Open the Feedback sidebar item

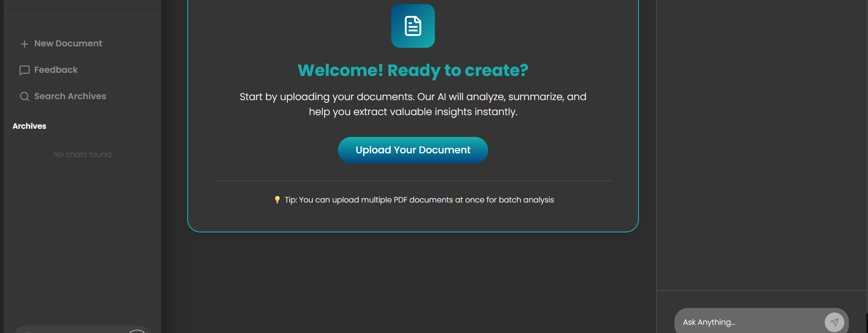click(56, 70)
